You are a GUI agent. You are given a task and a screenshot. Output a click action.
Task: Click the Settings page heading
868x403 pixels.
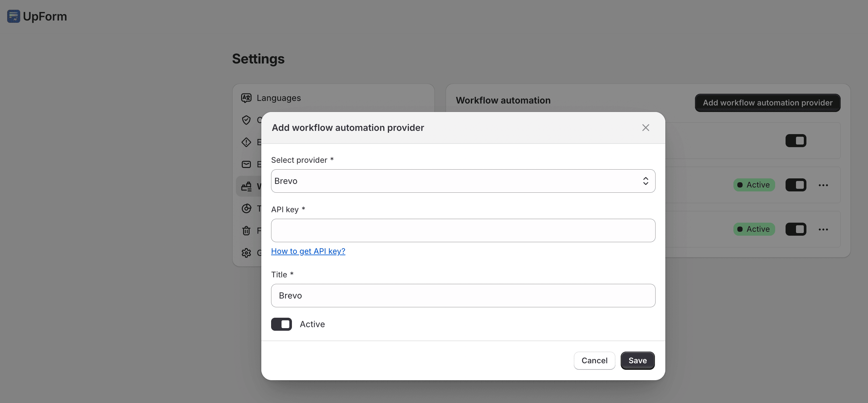258,59
